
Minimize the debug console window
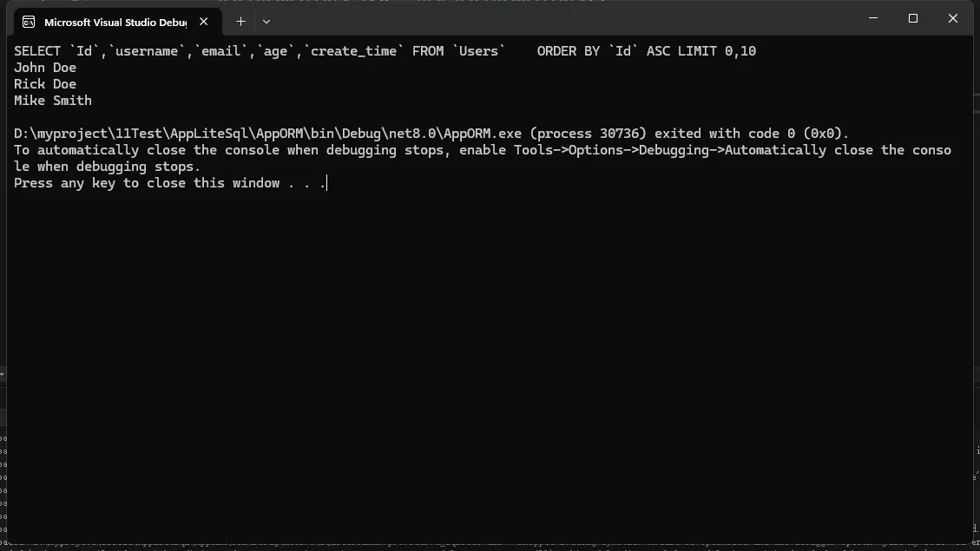[x=872, y=18]
